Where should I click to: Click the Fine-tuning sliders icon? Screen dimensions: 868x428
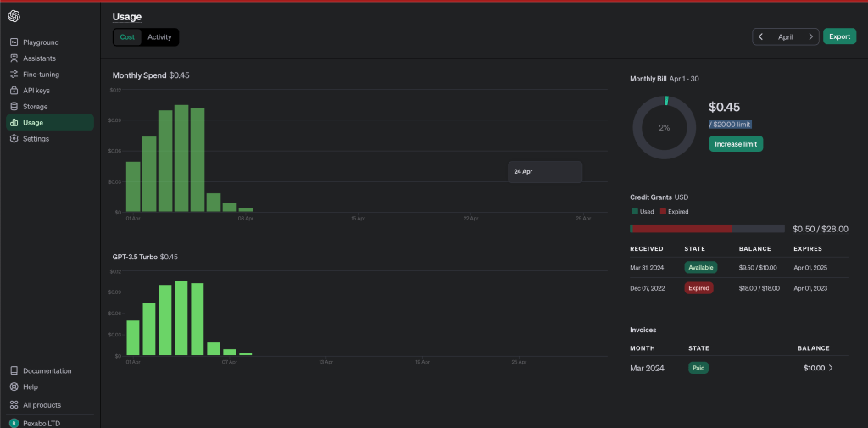pos(14,75)
